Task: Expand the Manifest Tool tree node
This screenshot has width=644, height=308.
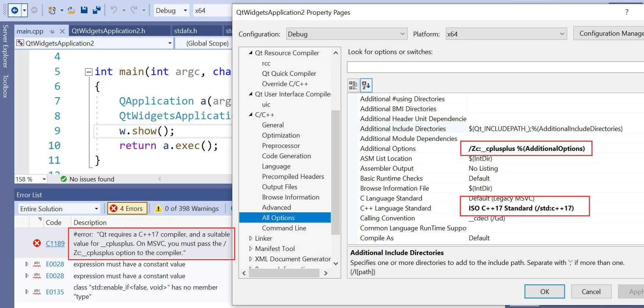Action: pos(251,249)
